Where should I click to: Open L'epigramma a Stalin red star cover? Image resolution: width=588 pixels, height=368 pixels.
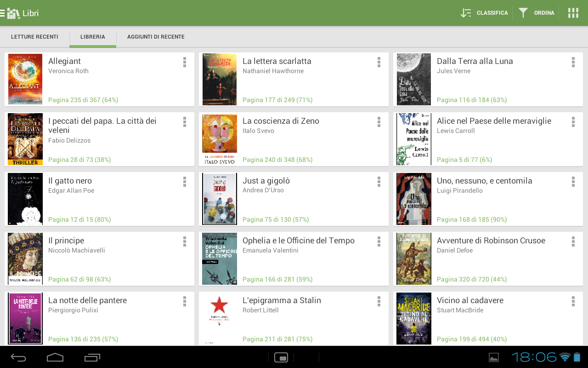click(220, 318)
